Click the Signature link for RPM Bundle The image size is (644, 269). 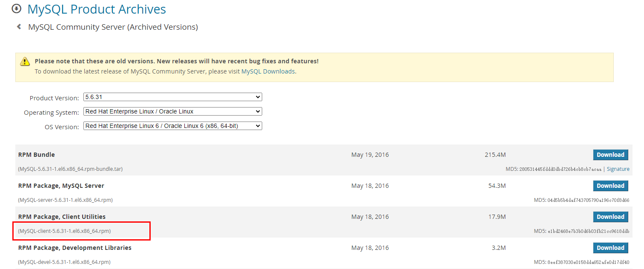(x=618, y=169)
